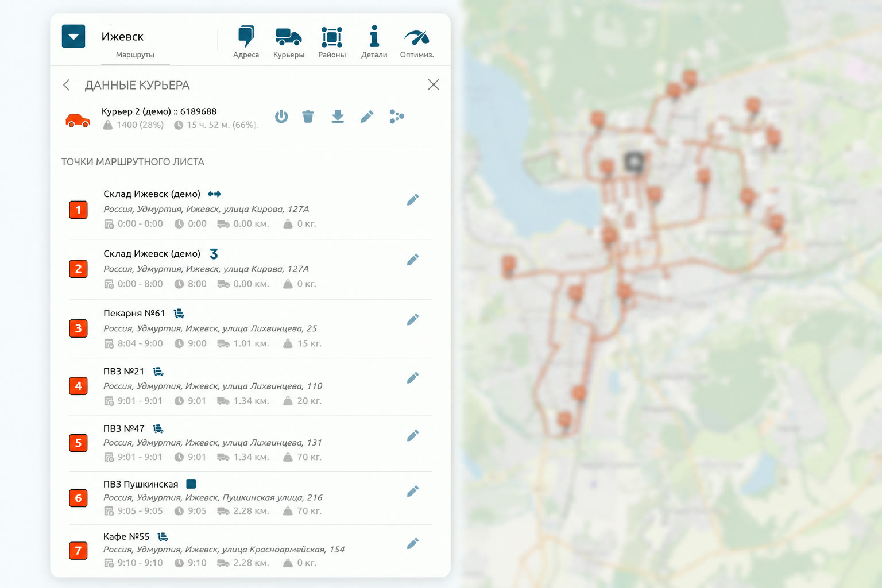882x588 pixels.
Task: Click the blue square icon by ПВЗ Пушкинская
Action: click(191, 484)
